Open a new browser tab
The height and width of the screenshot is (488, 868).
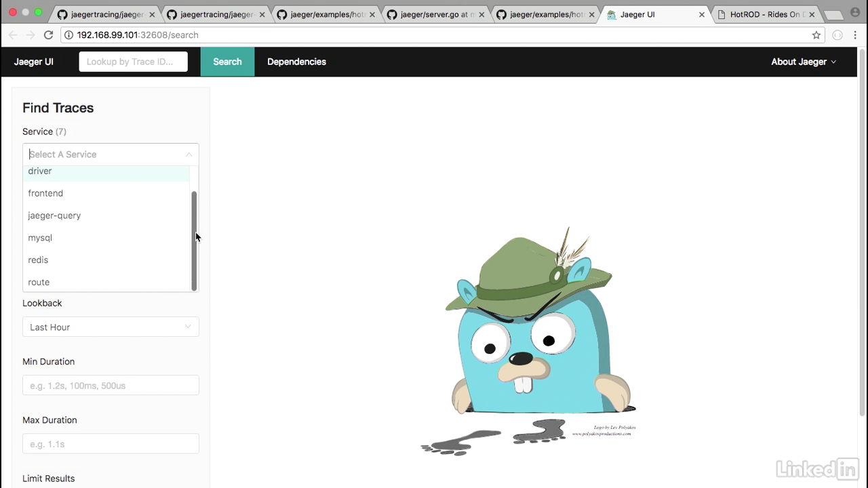[x=833, y=15]
